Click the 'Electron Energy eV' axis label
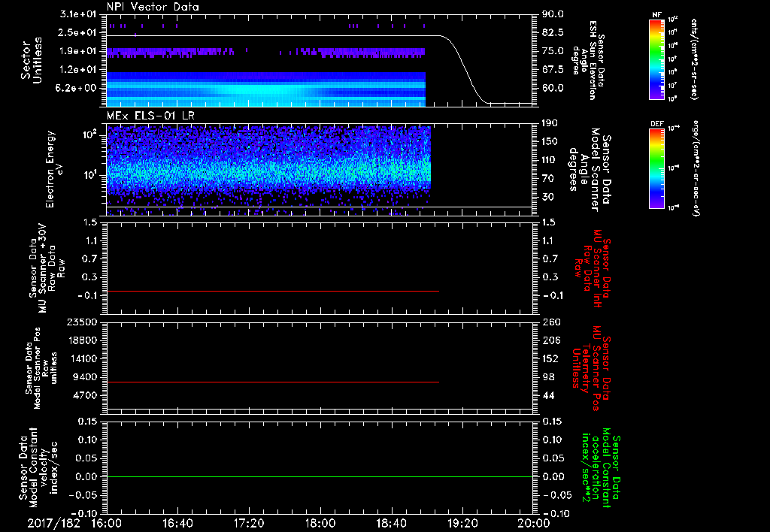This screenshot has width=770, height=532. click(x=56, y=169)
